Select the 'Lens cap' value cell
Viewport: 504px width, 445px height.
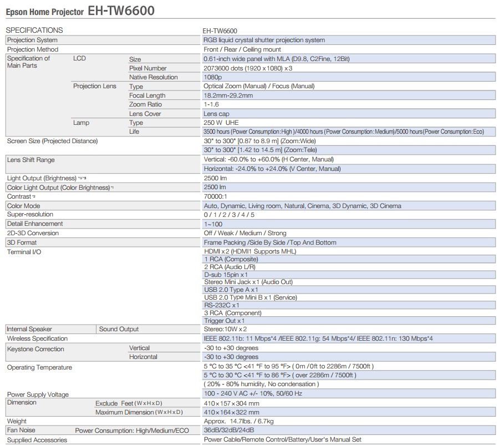point(348,114)
